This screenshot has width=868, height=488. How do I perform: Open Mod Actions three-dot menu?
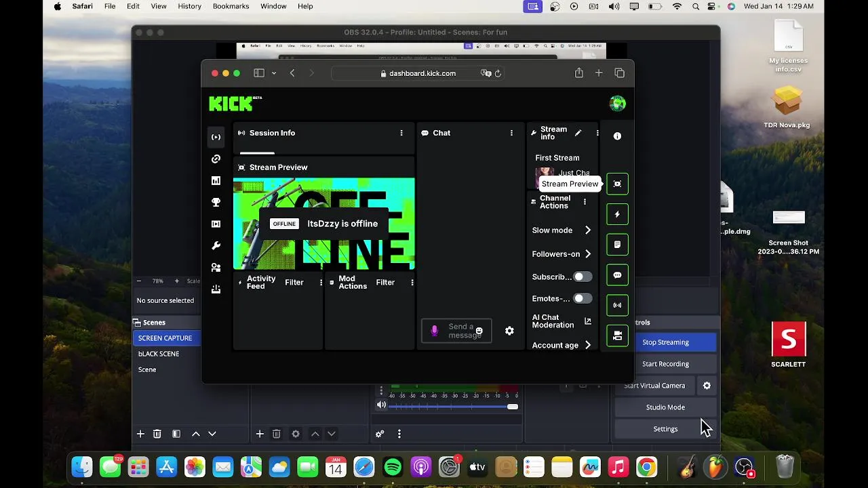click(x=412, y=283)
